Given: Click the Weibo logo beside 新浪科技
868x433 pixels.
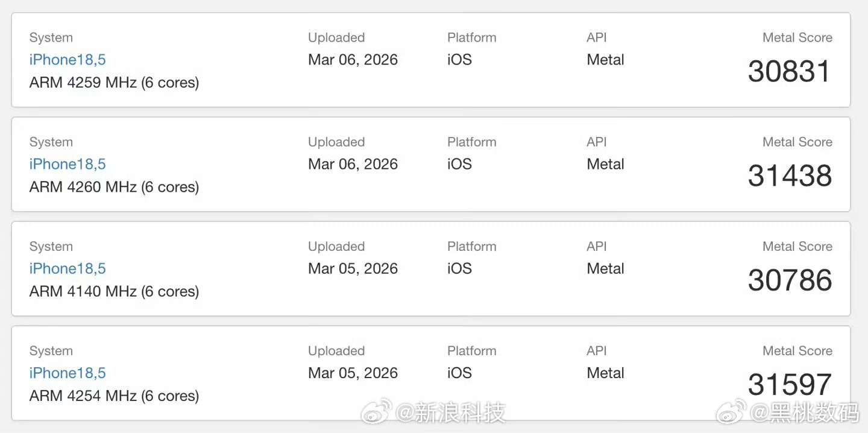Looking at the screenshot, I should [376, 412].
